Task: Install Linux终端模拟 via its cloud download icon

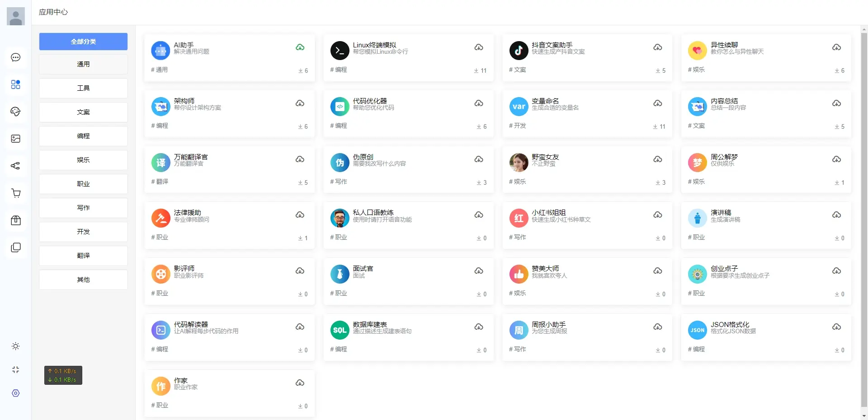Action: click(x=479, y=47)
